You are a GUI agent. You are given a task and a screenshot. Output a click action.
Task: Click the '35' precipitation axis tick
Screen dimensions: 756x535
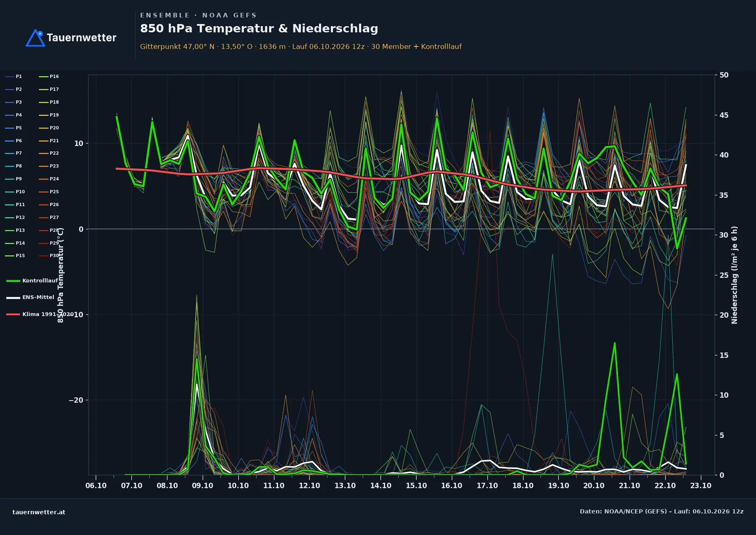pyautogui.click(x=724, y=195)
